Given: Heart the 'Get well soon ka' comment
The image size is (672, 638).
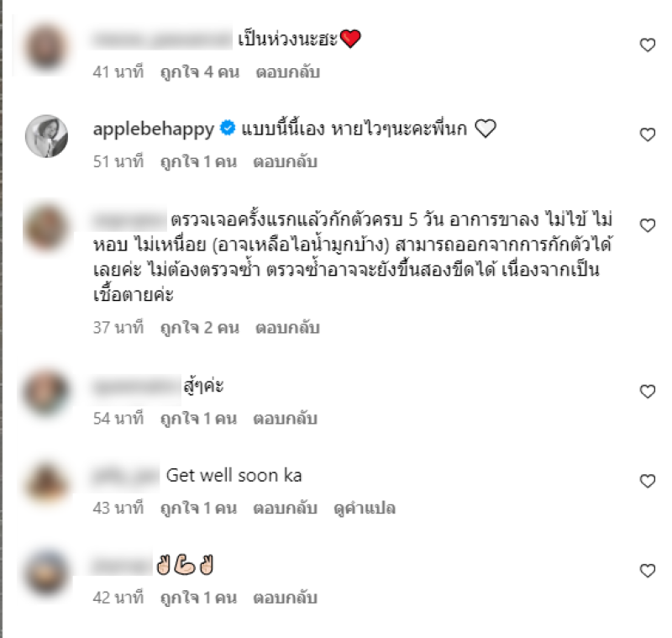Looking at the screenshot, I should 647,481.
